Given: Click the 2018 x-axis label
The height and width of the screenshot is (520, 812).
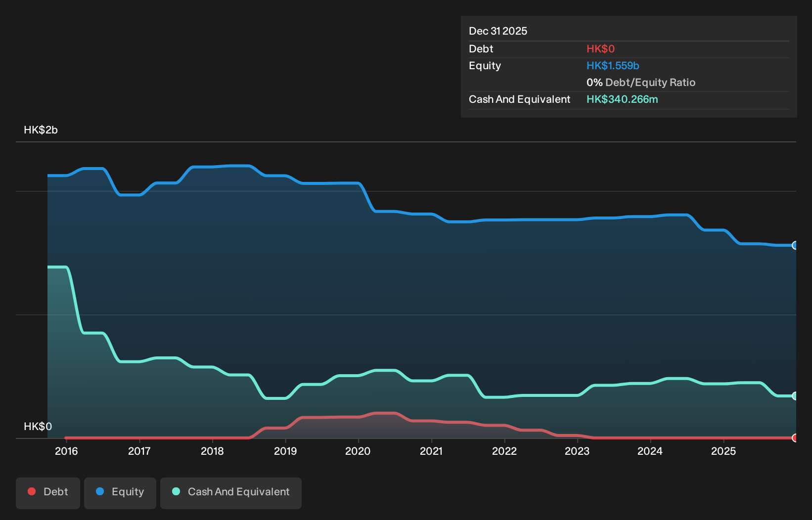Looking at the screenshot, I should tap(212, 451).
